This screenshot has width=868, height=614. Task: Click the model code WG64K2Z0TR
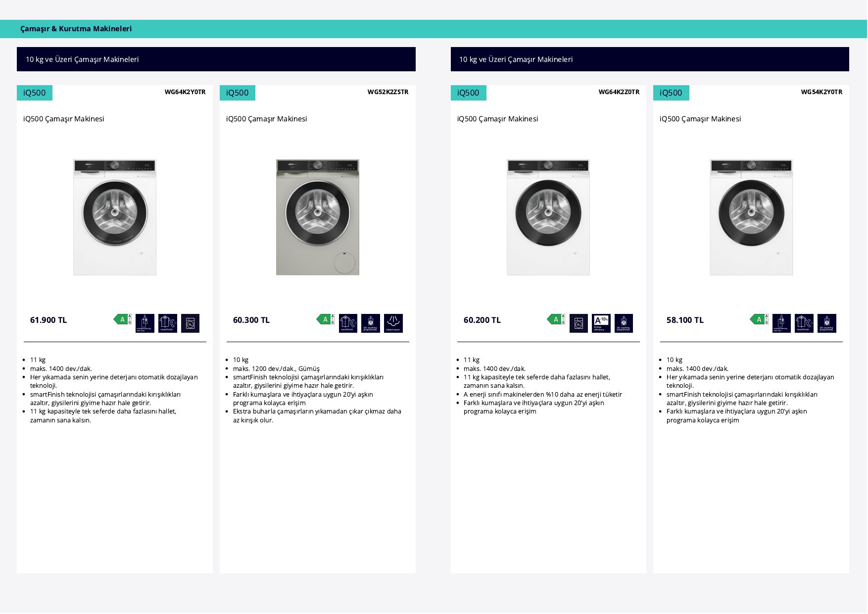tap(619, 92)
